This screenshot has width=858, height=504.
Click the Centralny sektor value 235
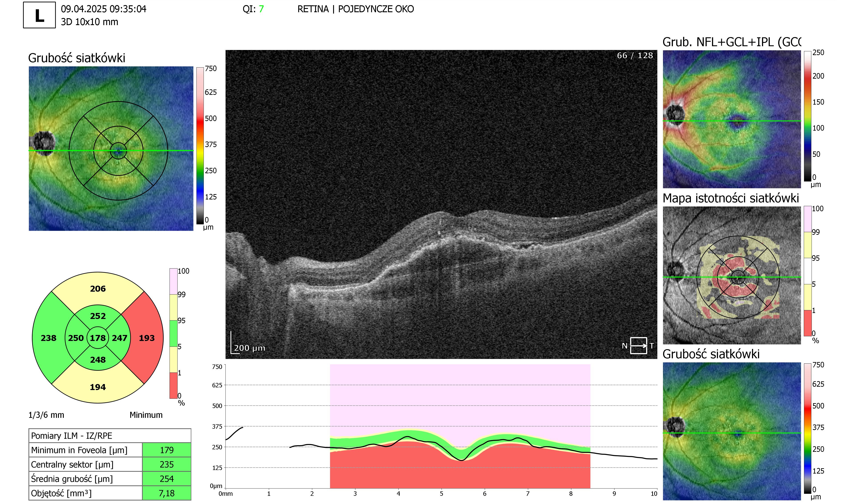167,464
